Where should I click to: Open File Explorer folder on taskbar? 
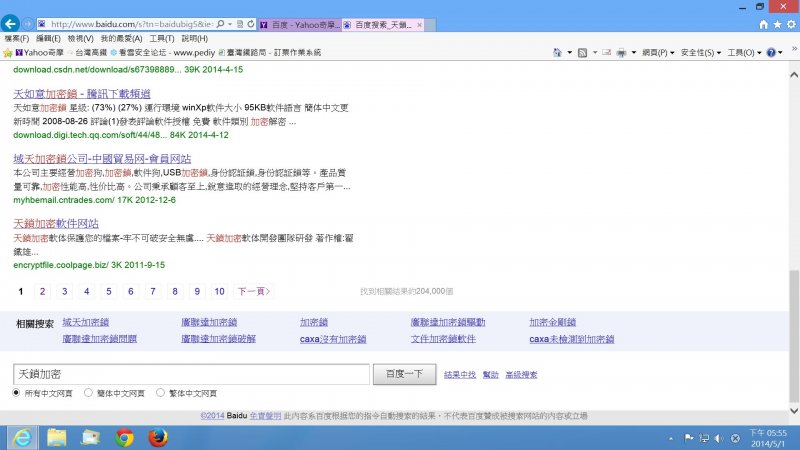[x=57, y=438]
